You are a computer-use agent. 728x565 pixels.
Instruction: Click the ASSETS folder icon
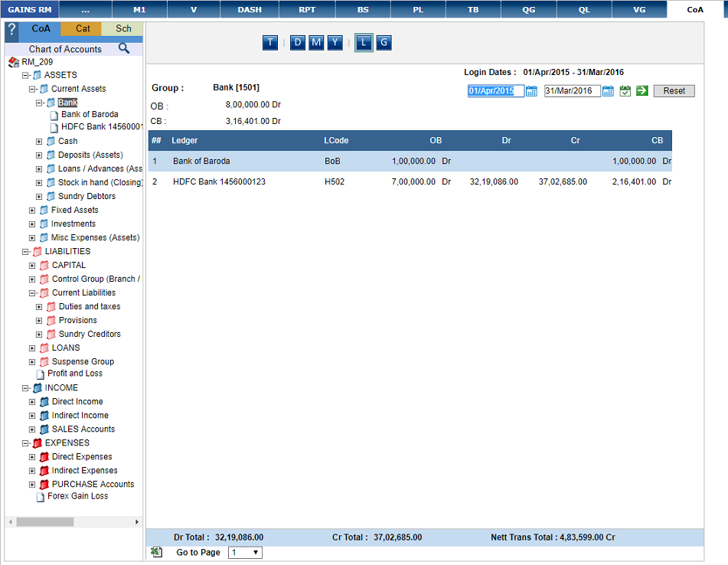click(38, 75)
